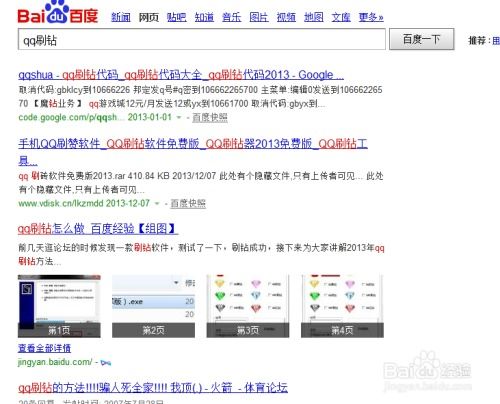This screenshot has width=500, height=404.
Task: Open the 文库 tab
Action: pyautogui.click(x=341, y=17)
